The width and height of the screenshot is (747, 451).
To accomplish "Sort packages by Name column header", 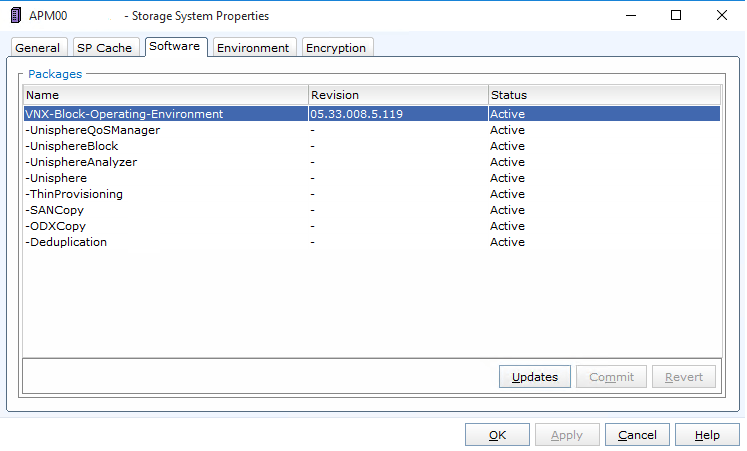I will [x=165, y=95].
